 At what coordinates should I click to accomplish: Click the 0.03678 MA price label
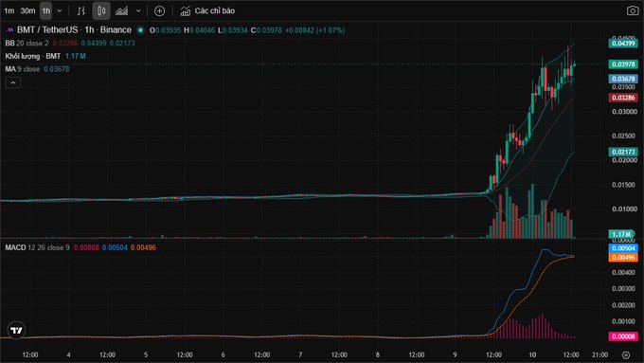point(623,79)
